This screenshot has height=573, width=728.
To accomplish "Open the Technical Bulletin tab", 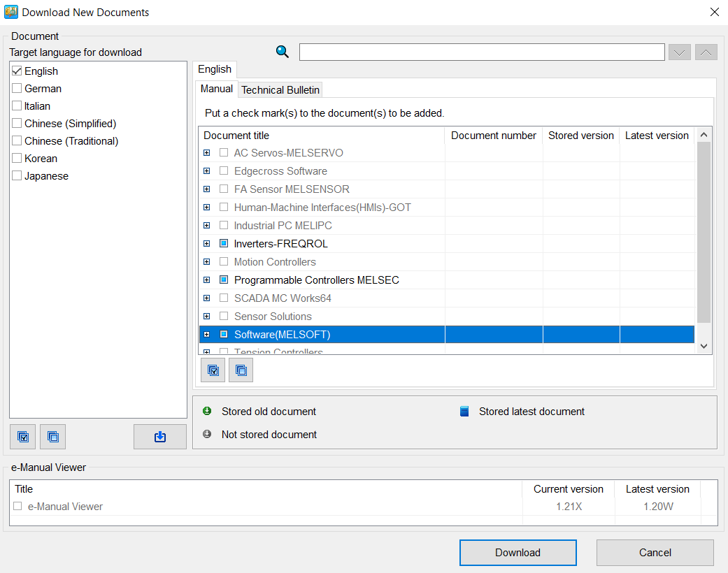I will click(280, 90).
